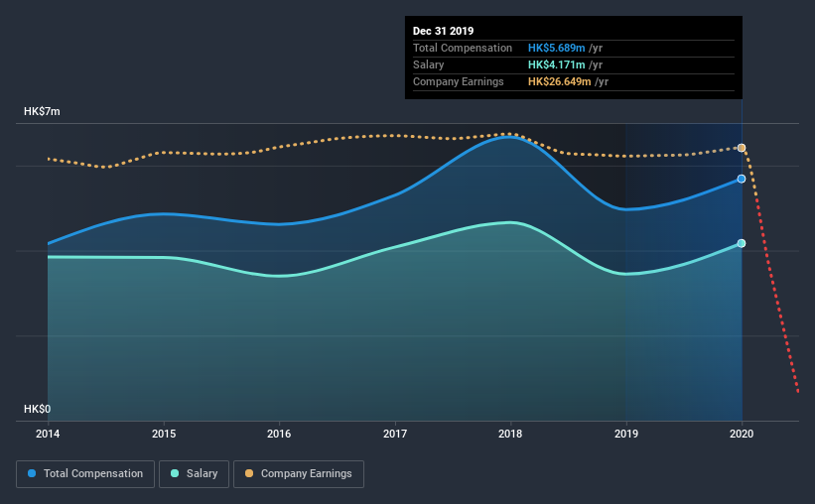The width and height of the screenshot is (815, 504).
Task: Click the HK$5.689m total compensation value
Action: (557, 48)
